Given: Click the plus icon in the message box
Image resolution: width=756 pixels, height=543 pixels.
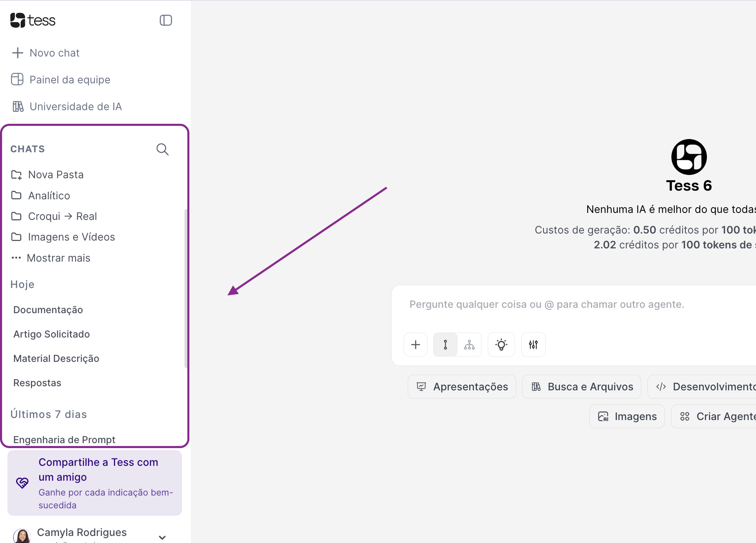Looking at the screenshot, I should coord(415,344).
